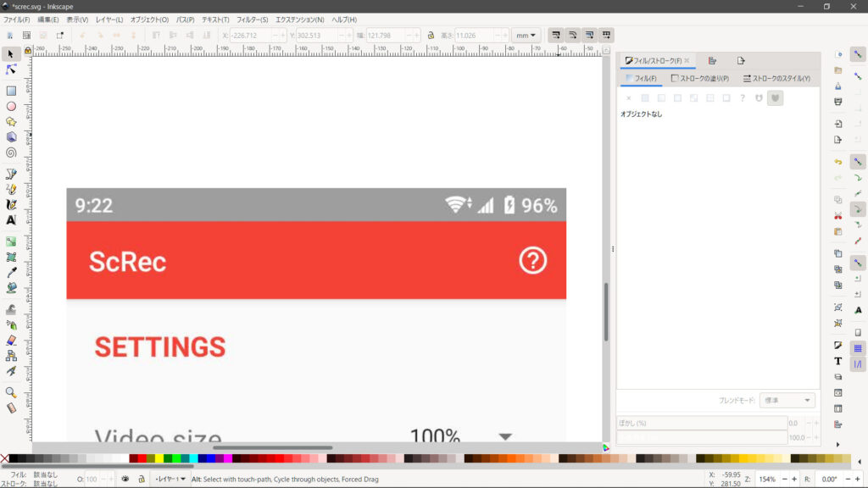This screenshot has height=488, width=868.
Task: Toggle snapping main button
Action: pos(858,53)
